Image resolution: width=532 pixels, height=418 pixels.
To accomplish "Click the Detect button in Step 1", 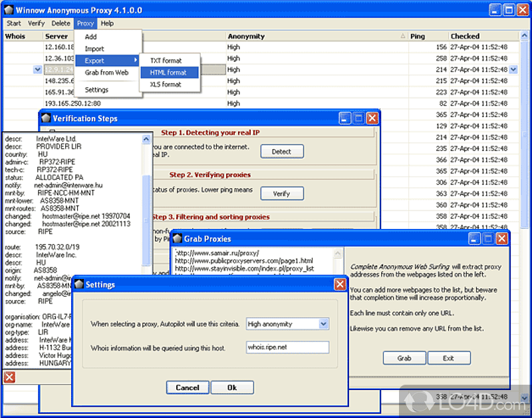I will 281,152.
